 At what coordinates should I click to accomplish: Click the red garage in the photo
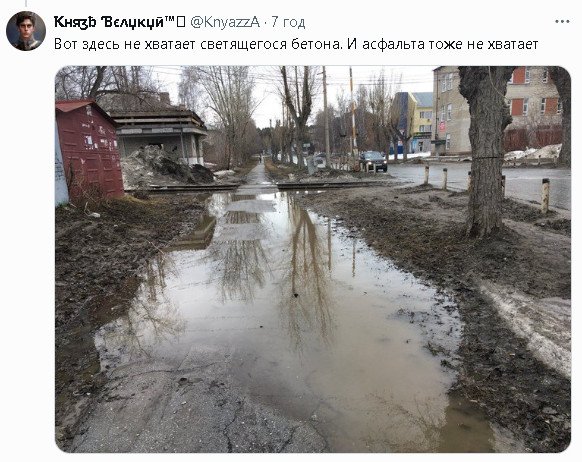[89, 148]
